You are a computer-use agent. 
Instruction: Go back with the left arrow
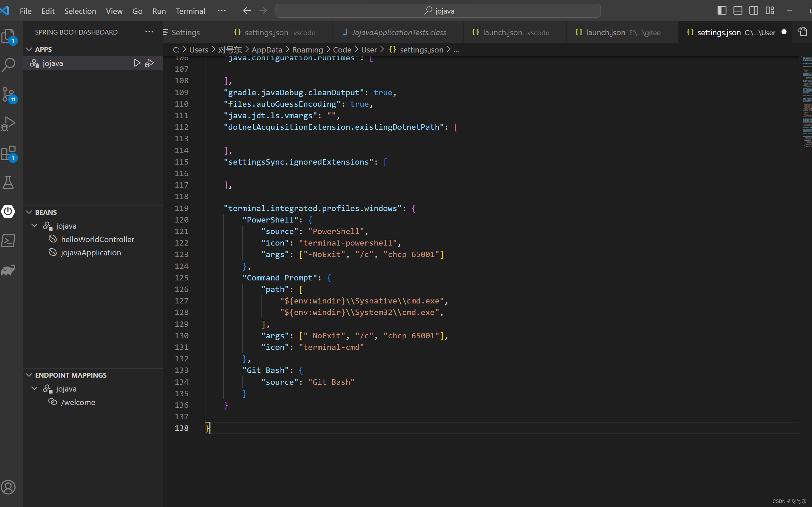click(x=247, y=11)
